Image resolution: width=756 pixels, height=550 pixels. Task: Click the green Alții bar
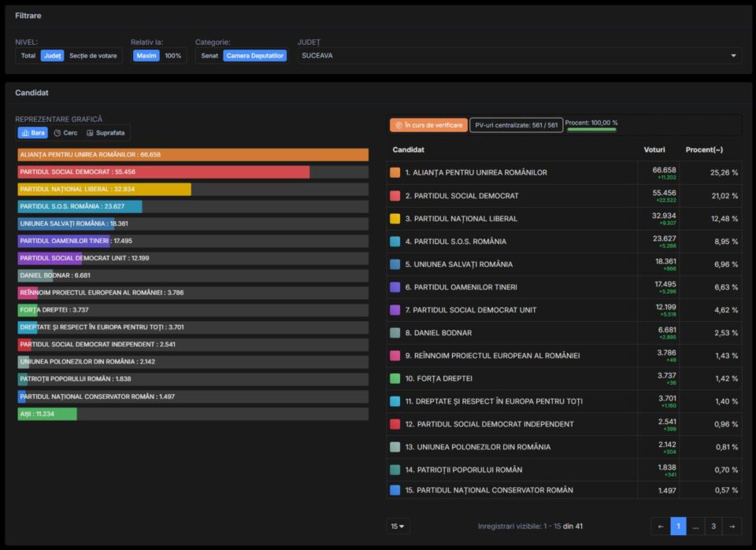tap(47, 414)
